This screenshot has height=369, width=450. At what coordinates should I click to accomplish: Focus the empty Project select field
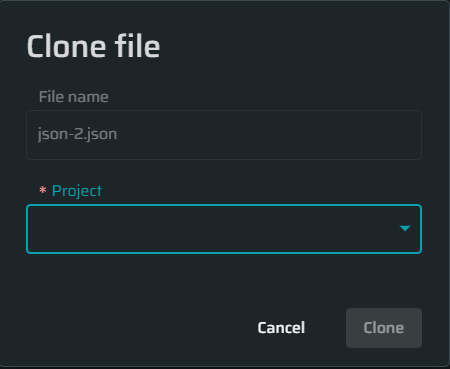click(224, 229)
